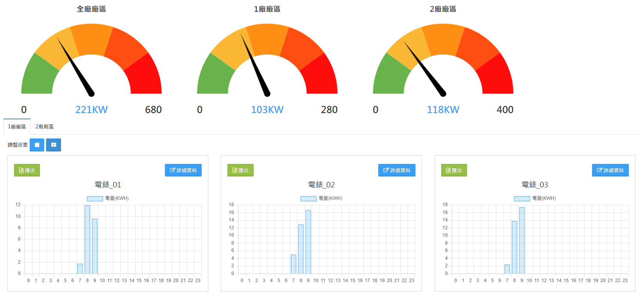Toggle 電量(KWH) legend in 電錶_02 chart
The height and width of the screenshot is (295, 644).
tap(321, 198)
